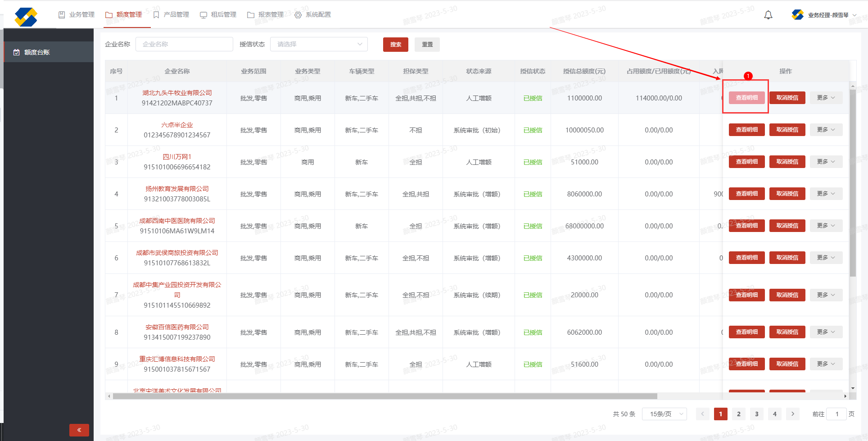Open 扬州教育发展有限公司 company link

(x=177, y=189)
